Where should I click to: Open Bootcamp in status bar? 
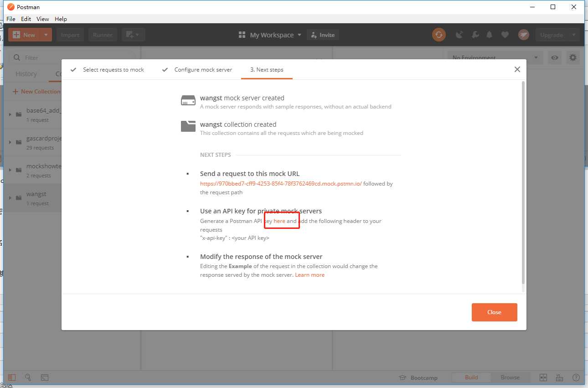(418, 378)
